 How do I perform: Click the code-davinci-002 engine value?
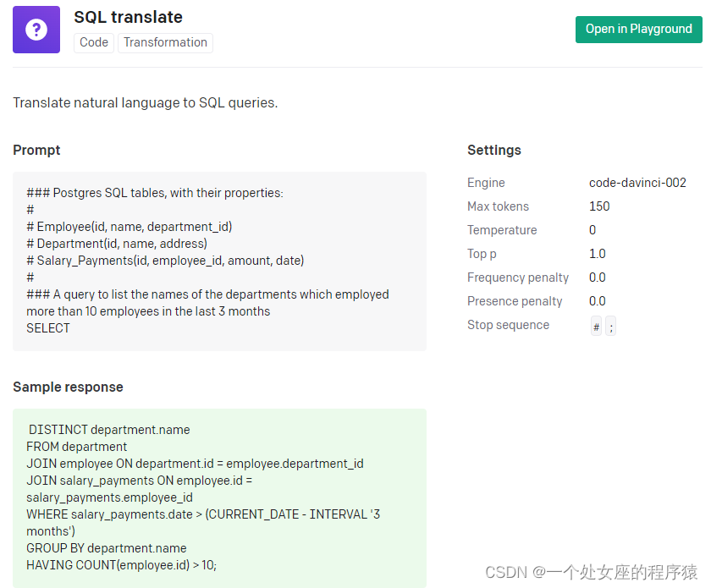[x=637, y=183]
